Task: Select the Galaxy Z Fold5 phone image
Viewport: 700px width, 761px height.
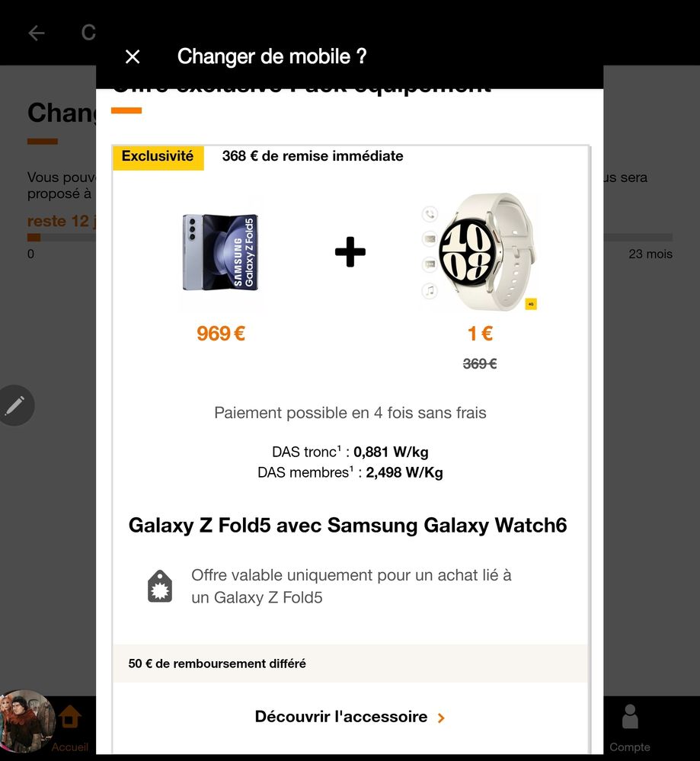Action: pyautogui.click(x=221, y=253)
